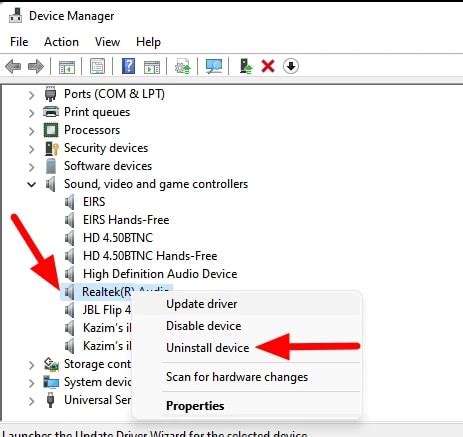Click the red X Uninstall device icon
Image resolution: width=463 pixels, height=437 pixels.
[268, 66]
